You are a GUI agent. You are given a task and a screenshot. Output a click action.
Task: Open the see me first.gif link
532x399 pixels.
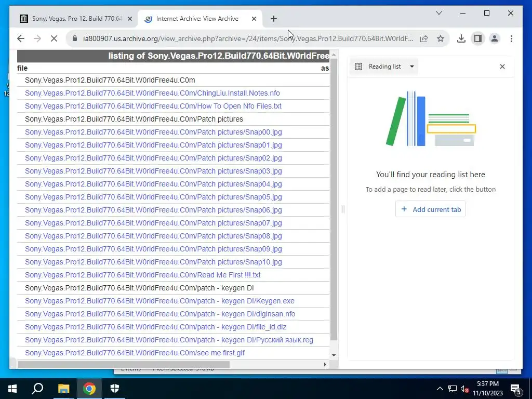[135, 353]
